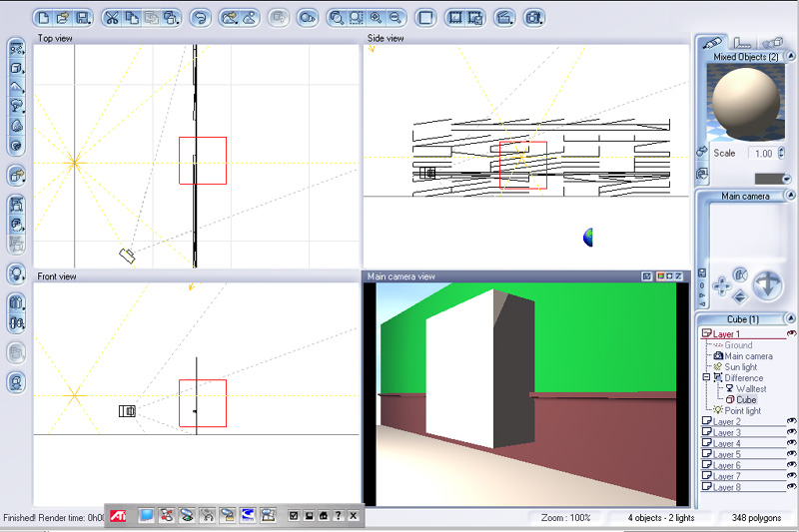This screenshot has width=799, height=532.
Task: Select the Walltest object in the layer tree
Action: (x=750, y=389)
